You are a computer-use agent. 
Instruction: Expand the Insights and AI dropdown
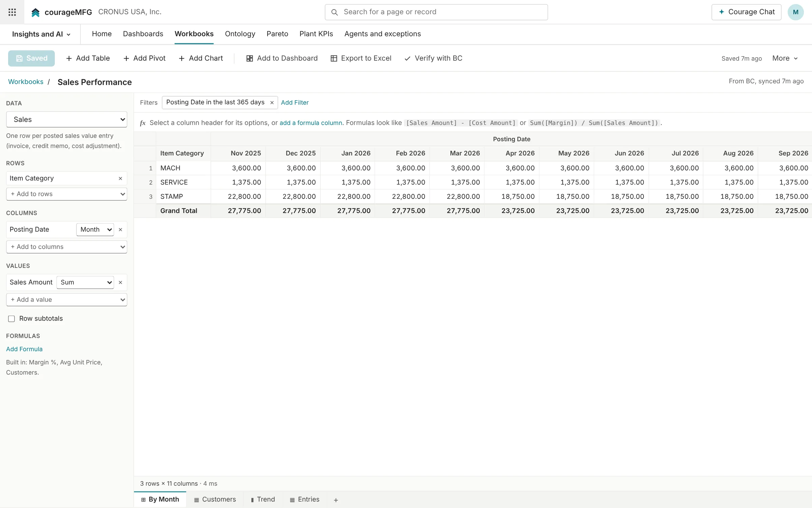click(x=41, y=34)
